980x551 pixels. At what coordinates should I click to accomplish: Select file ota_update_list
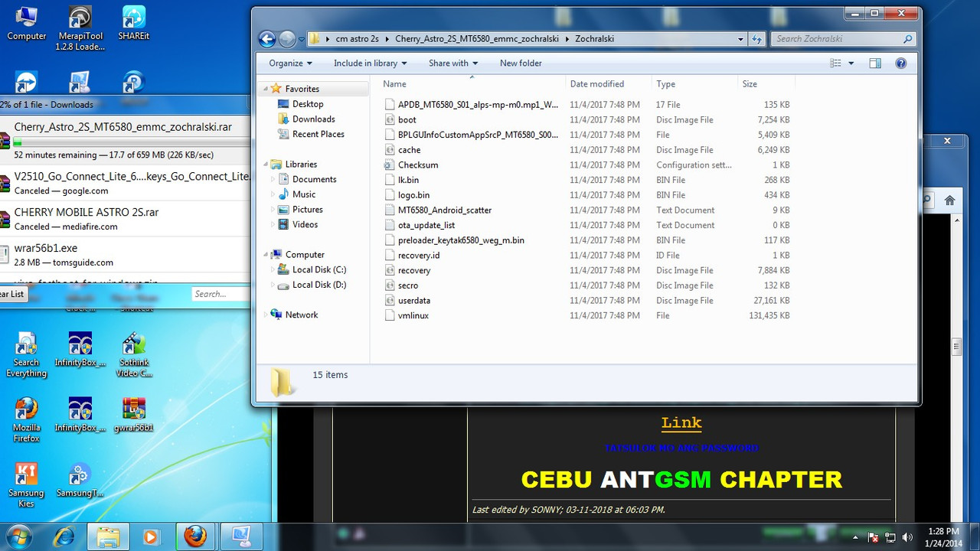click(426, 225)
